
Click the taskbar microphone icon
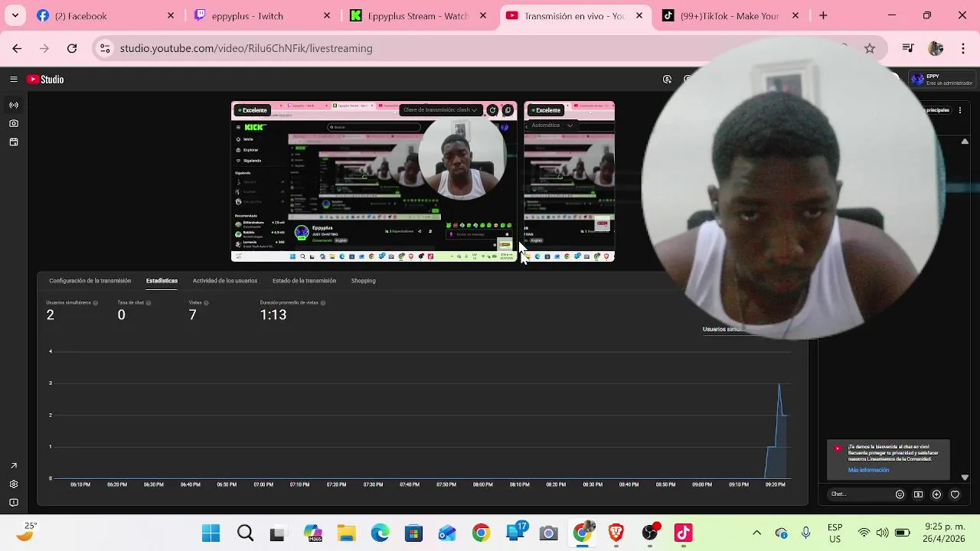point(805,533)
